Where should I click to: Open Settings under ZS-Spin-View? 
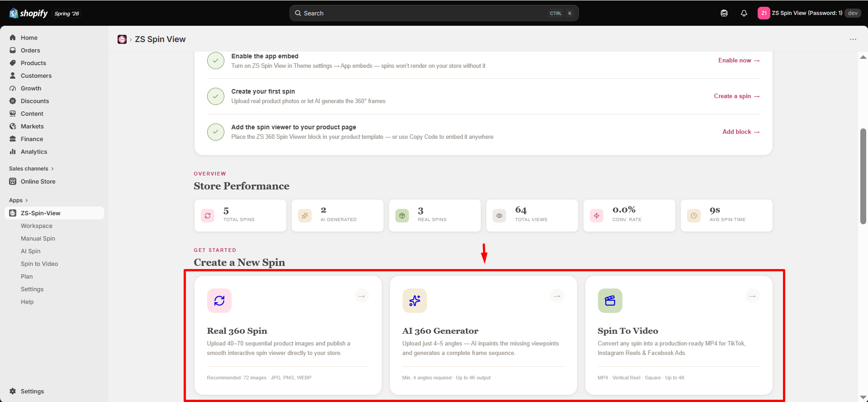pyautogui.click(x=32, y=289)
